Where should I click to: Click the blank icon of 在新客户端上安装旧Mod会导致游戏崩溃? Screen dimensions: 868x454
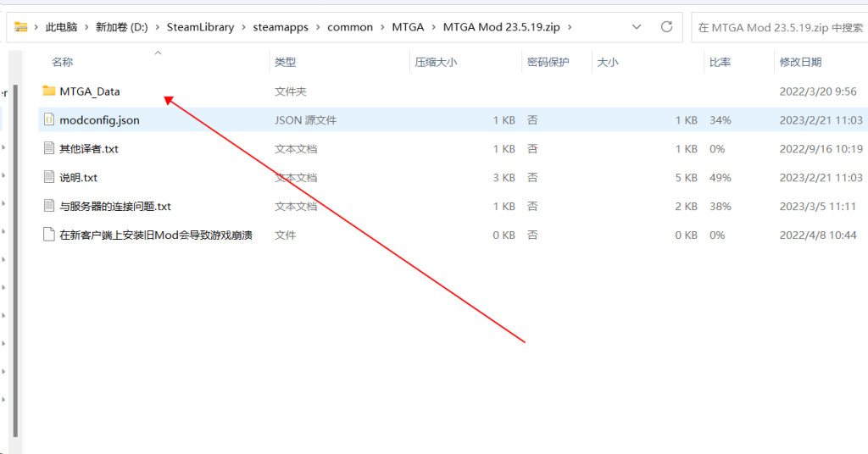click(49, 235)
